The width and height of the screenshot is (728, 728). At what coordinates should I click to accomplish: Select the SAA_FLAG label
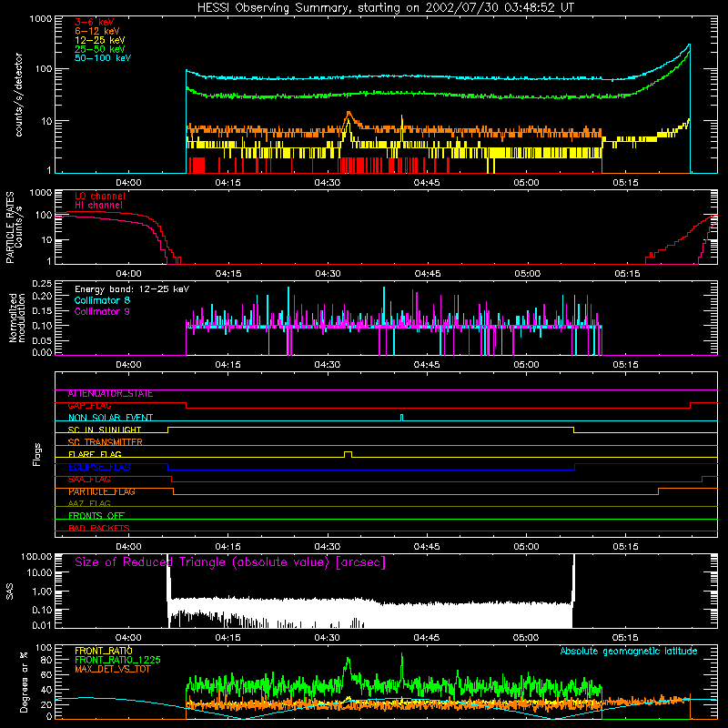(x=89, y=480)
